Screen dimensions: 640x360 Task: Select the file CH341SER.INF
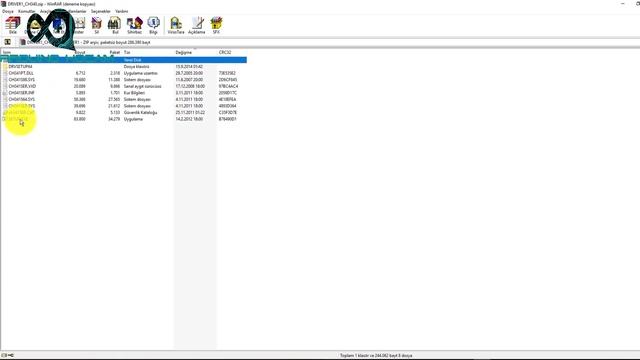click(x=22, y=93)
